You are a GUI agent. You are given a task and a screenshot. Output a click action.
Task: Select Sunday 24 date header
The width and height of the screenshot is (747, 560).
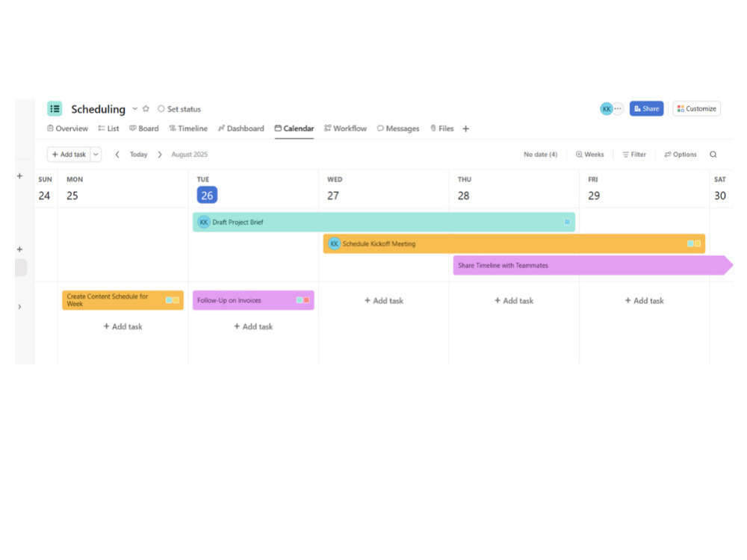[44, 195]
